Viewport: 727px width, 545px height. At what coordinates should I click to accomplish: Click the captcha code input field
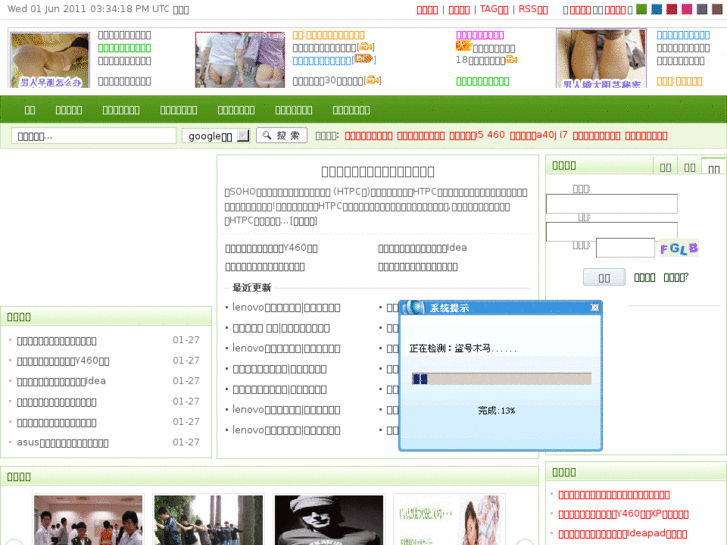[x=625, y=248]
